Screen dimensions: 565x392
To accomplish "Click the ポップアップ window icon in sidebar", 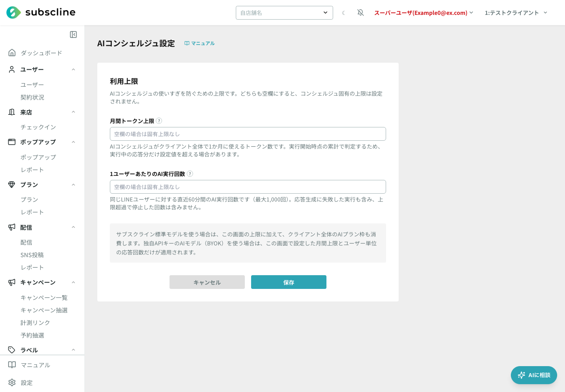I will [x=12, y=142].
